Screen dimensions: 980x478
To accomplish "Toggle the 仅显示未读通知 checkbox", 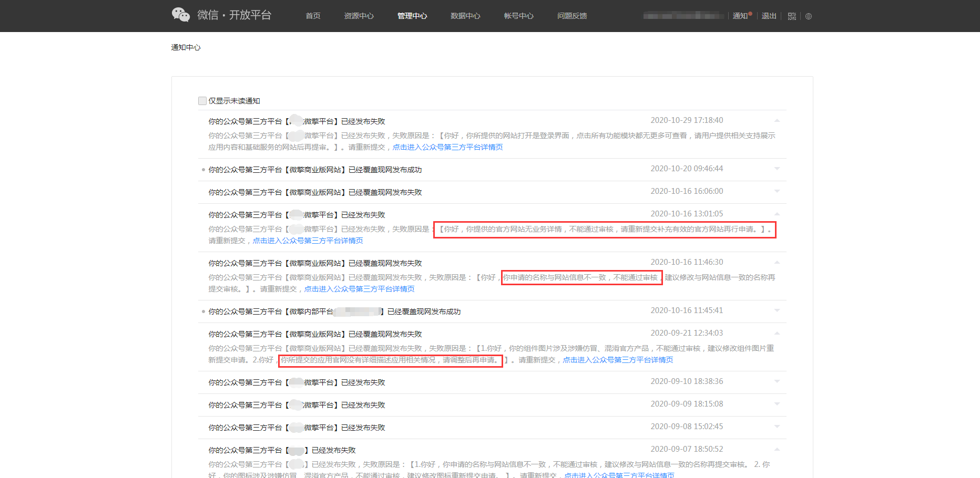I will (202, 101).
